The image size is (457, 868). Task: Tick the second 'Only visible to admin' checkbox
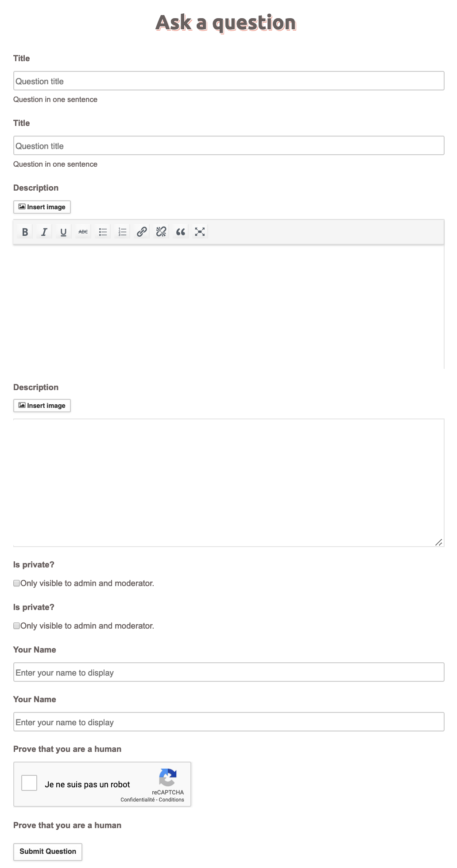coord(16,626)
